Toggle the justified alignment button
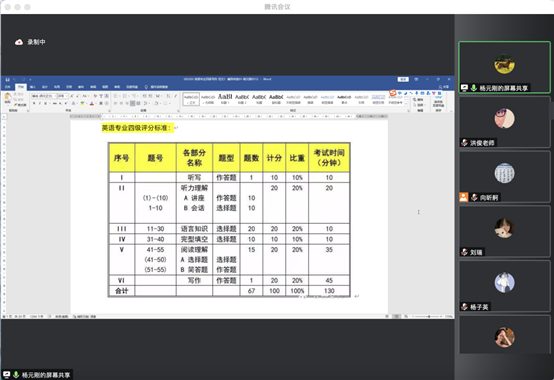 click(x=132, y=103)
